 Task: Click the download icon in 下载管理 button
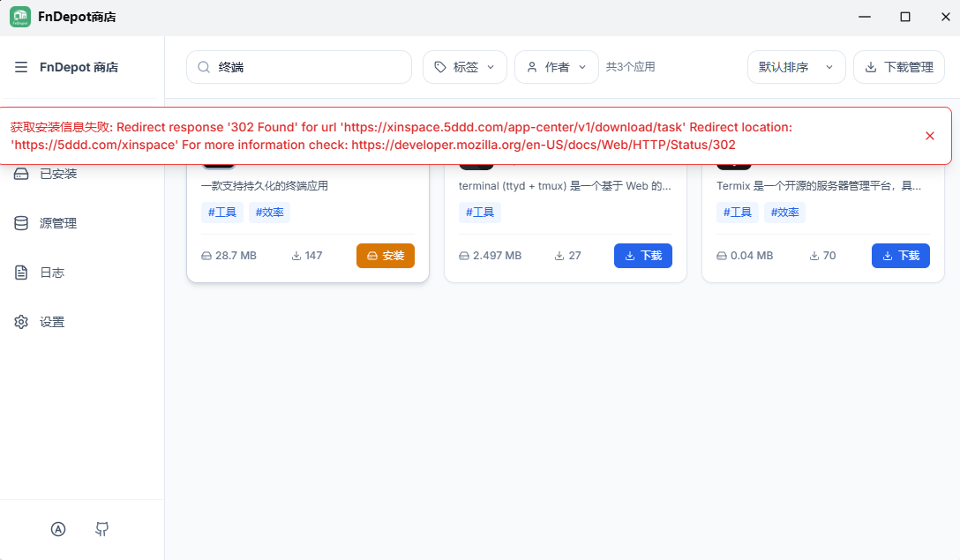click(x=871, y=67)
